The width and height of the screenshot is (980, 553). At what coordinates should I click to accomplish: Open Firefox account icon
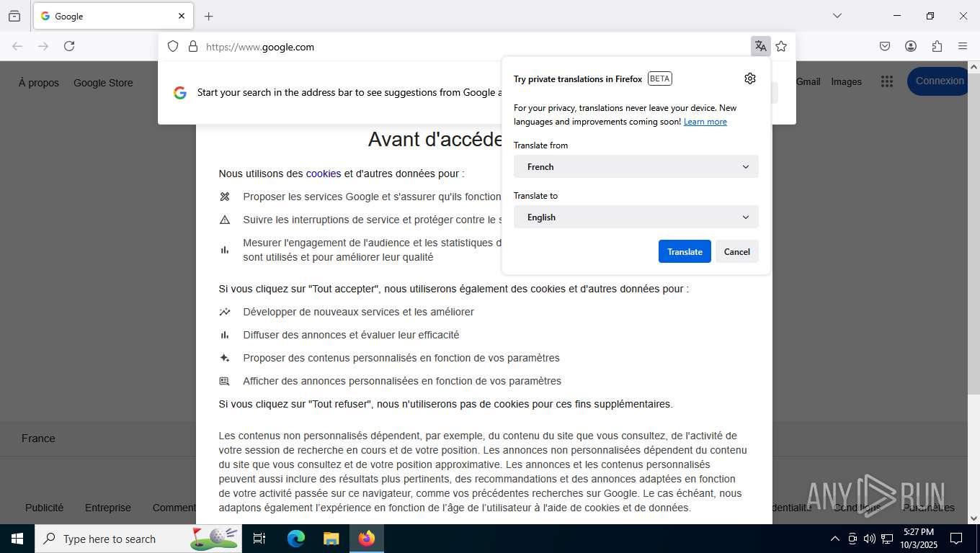[x=911, y=46]
